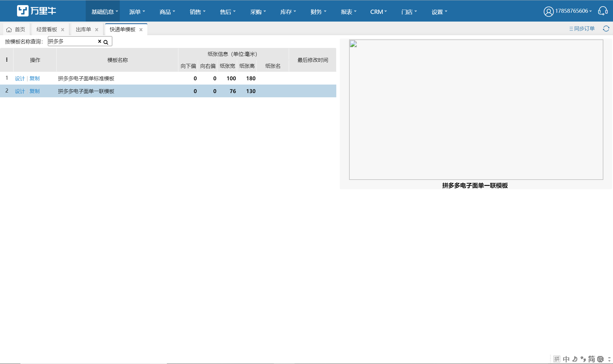Viewport: 613px width, 364px height.
Task: Select row 拼多多电子面单标准模板
Action: click(168, 78)
